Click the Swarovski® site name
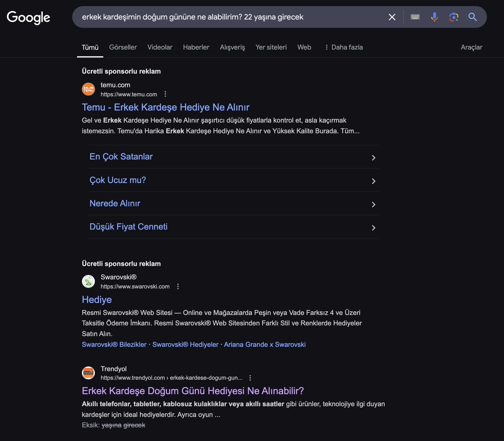The height and width of the screenshot is (441, 504). tap(119, 277)
